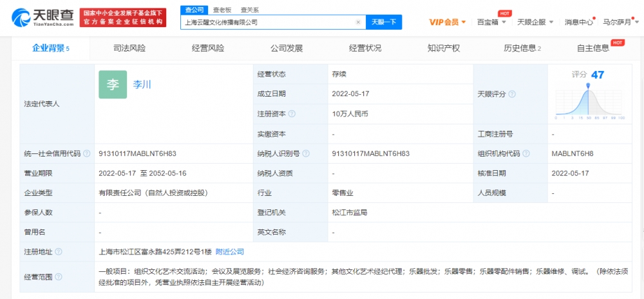Click the company name search input field

(x=267, y=22)
